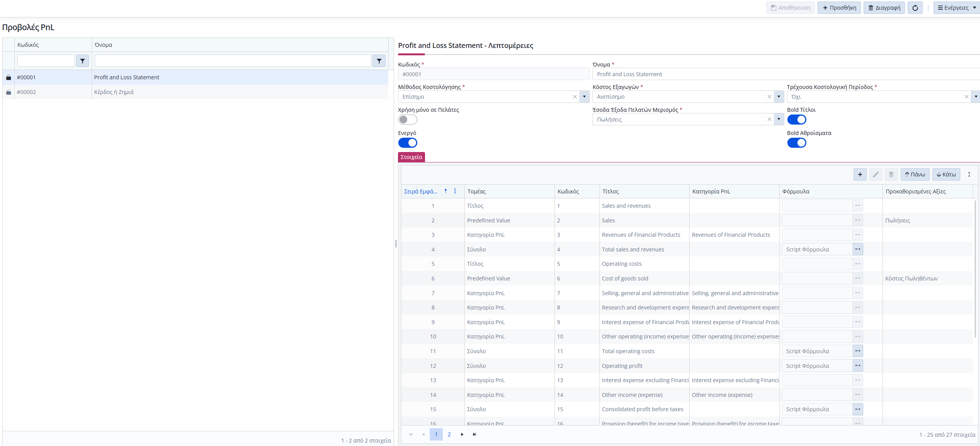
Task: Open formula dots for Sales and revenues row
Action: click(857, 205)
